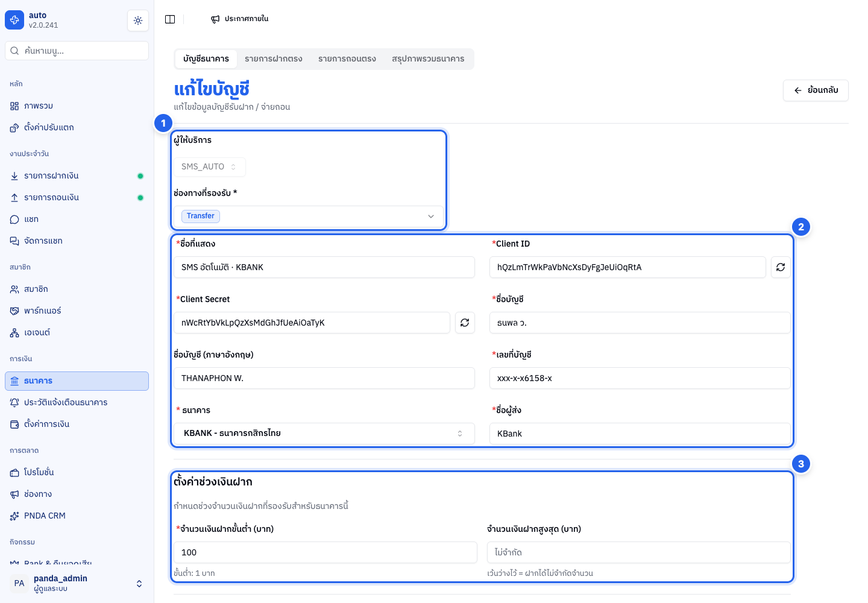Open the SMS_AUTO provider dropdown
Image resolution: width=868 pixels, height=603 pixels.
(x=210, y=167)
